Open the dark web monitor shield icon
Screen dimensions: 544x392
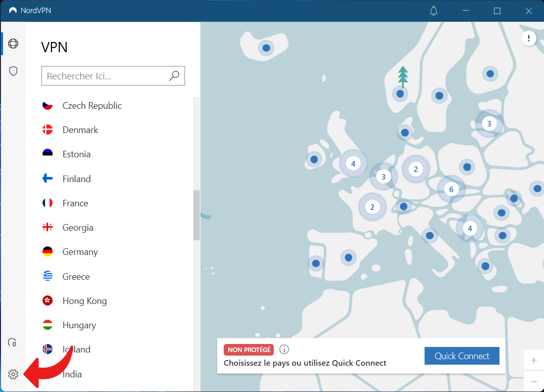(x=13, y=343)
